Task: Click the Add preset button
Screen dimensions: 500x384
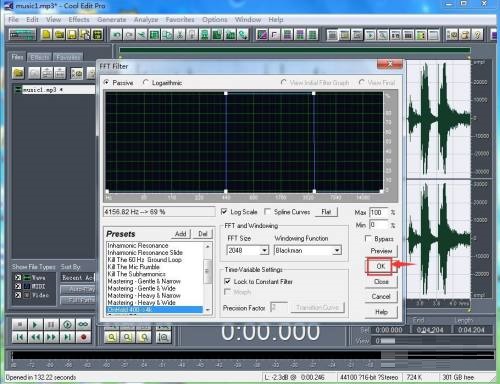Action: (181, 234)
